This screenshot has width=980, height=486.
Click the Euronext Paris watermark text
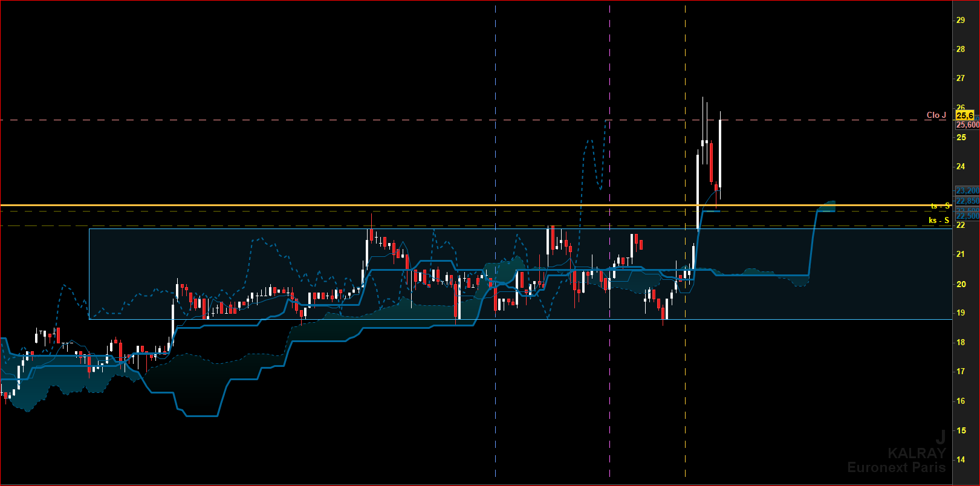pos(897,467)
